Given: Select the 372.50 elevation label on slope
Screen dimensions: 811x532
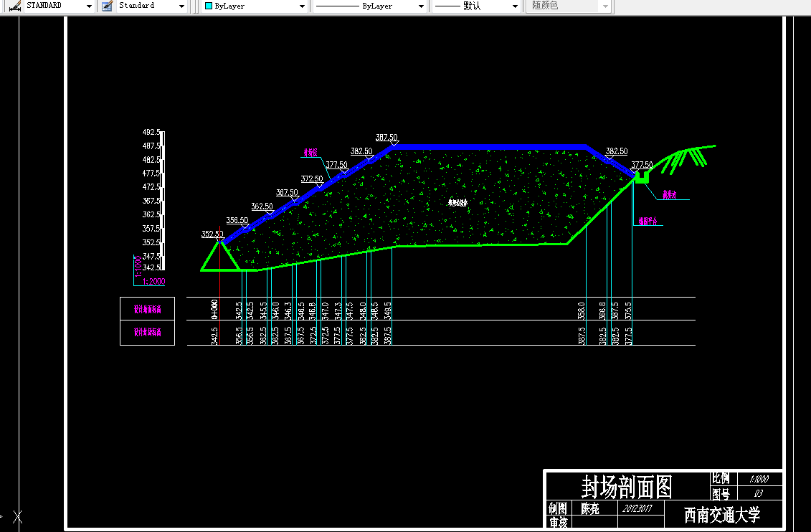Looking at the screenshot, I should point(312,179).
